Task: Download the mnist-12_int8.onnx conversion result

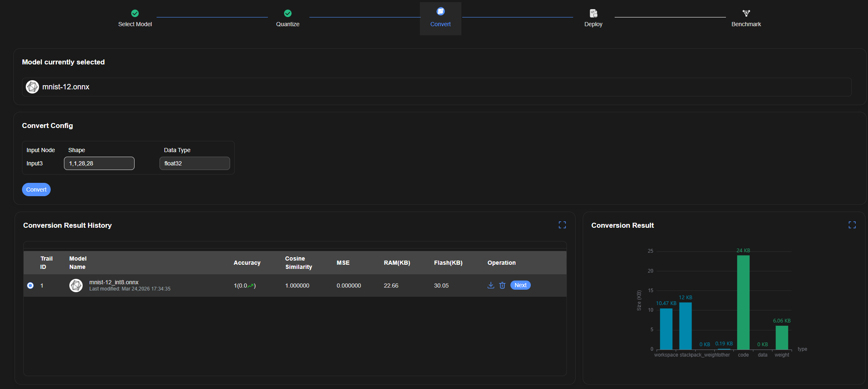Action: (x=490, y=285)
